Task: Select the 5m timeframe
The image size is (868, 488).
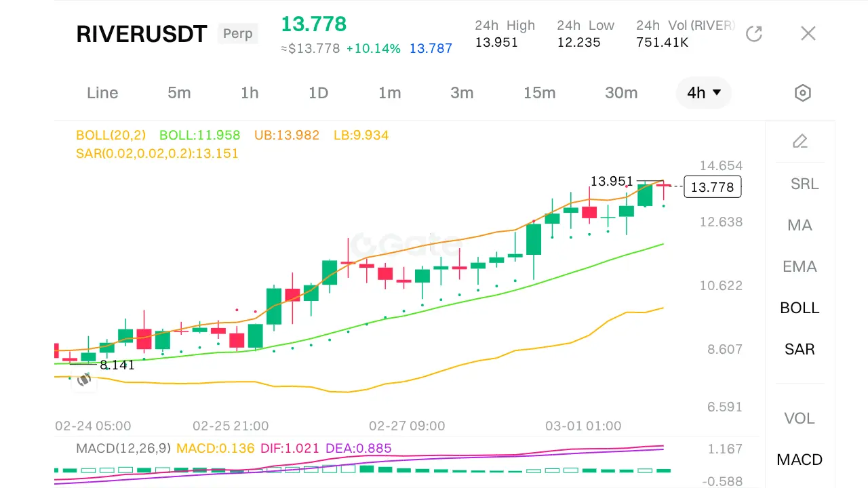Action: (179, 93)
